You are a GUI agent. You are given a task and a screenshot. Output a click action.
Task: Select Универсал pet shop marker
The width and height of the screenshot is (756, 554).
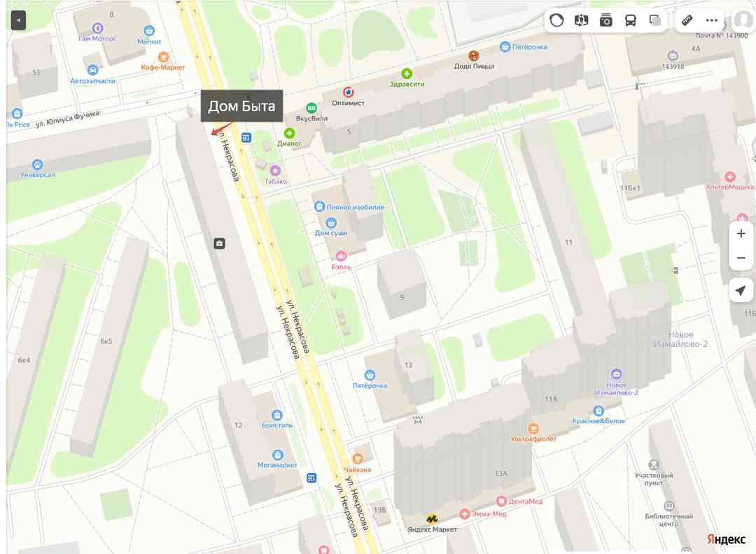coord(37,164)
